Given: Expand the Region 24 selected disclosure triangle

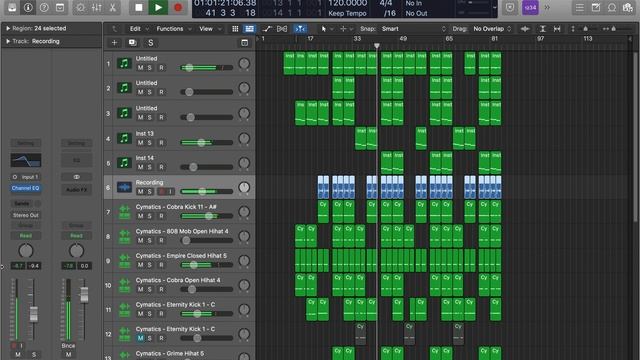Looking at the screenshot, I should 8,28.
